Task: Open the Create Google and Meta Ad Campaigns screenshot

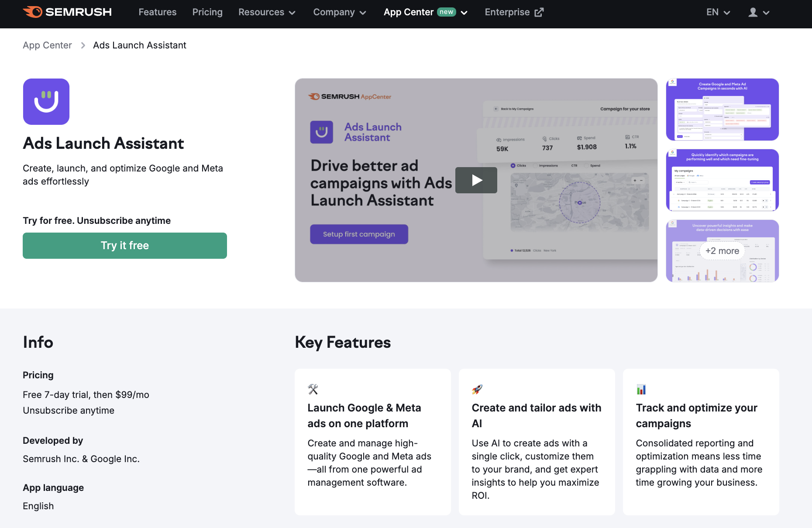Action: (x=723, y=110)
